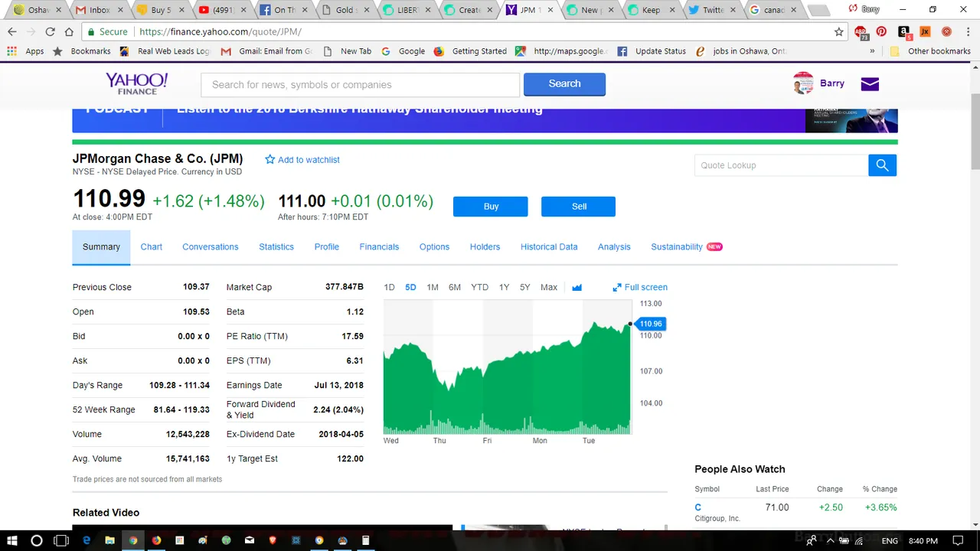Screen dimensions: 980x551
Task: Open Windows Start menu
Action: (12, 540)
